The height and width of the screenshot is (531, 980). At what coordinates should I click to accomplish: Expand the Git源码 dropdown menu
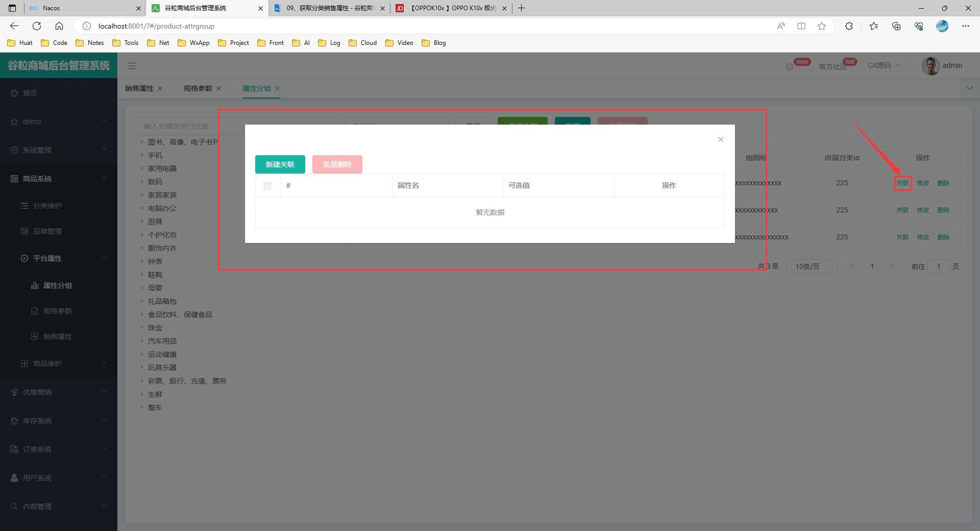pyautogui.click(x=884, y=65)
